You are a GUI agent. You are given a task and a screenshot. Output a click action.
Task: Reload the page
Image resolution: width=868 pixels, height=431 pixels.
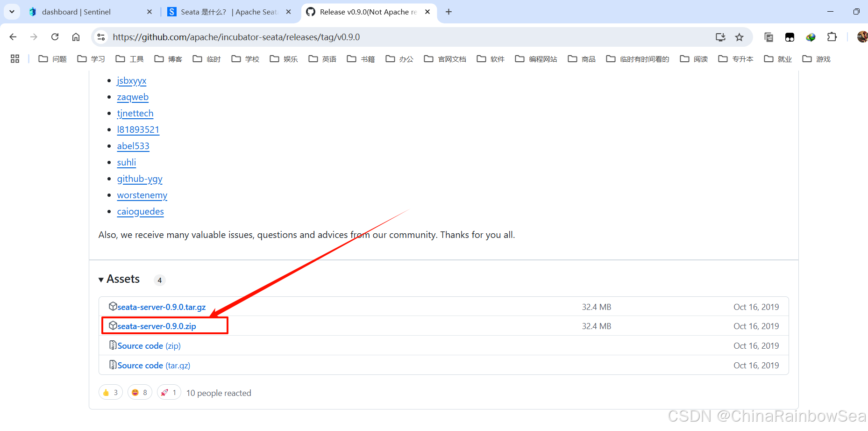(x=55, y=37)
